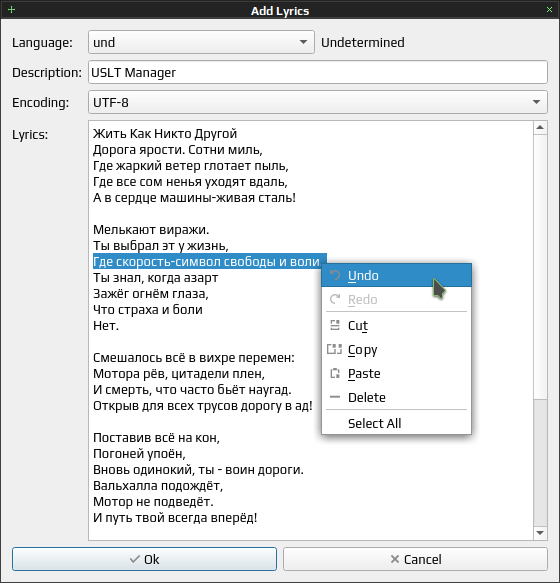Click the line 'Смешалось всё в вихре перемен:'
The width and height of the screenshot is (560, 583).
coord(194,357)
